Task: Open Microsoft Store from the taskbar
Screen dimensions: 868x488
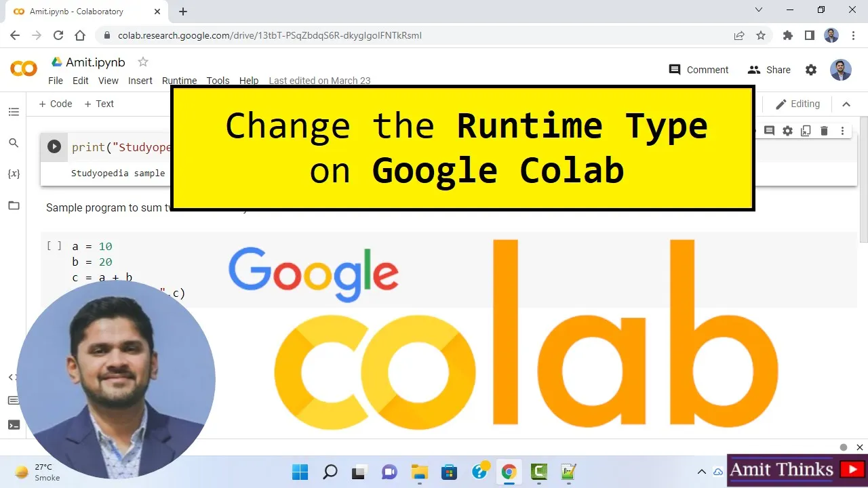Action: pos(449,472)
